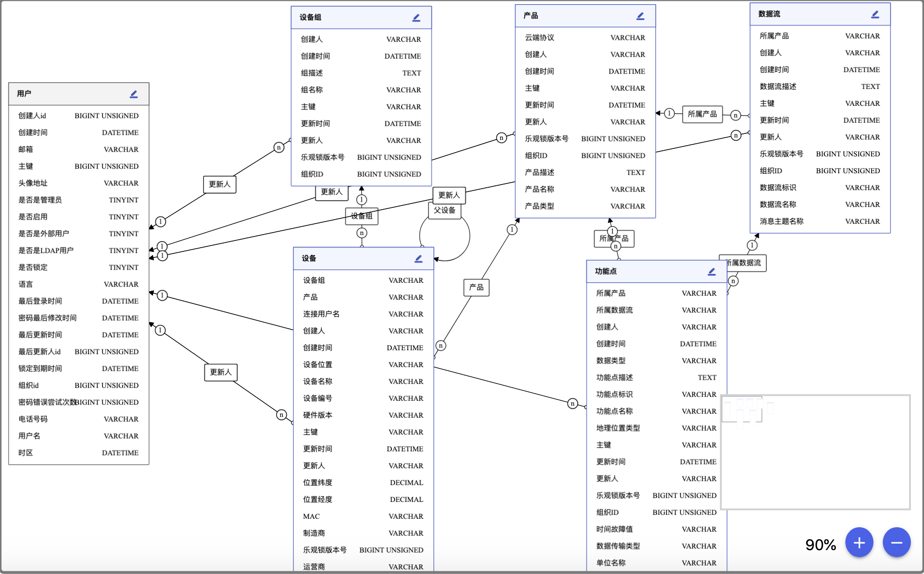Click the edit pencil on 设备组 table

[416, 18]
